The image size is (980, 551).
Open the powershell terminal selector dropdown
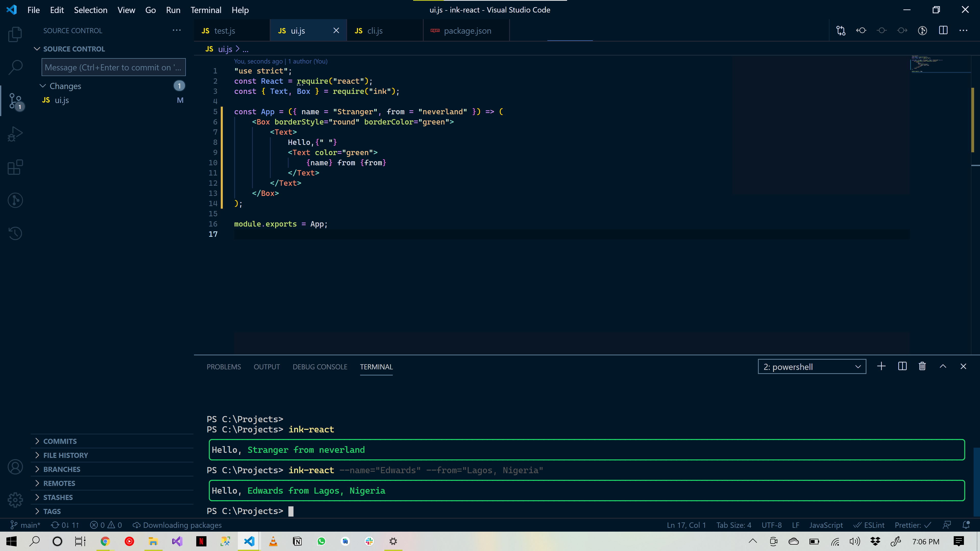(812, 367)
